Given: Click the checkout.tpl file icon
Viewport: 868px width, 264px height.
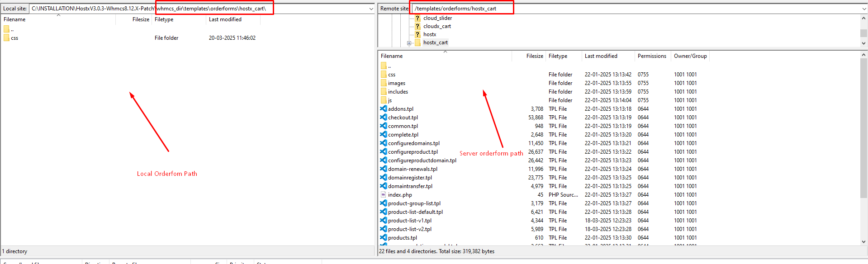Looking at the screenshot, I should coord(384,118).
